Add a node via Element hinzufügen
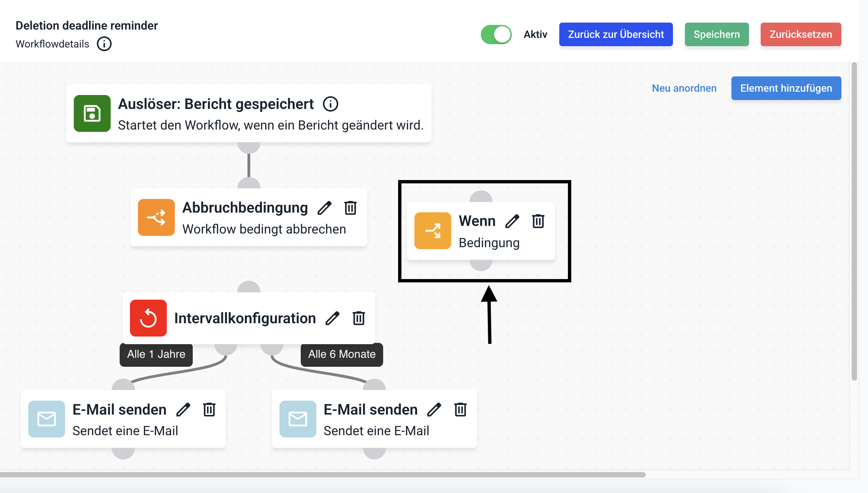The height and width of the screenshot is (493, 868). [x=786, y=88]
